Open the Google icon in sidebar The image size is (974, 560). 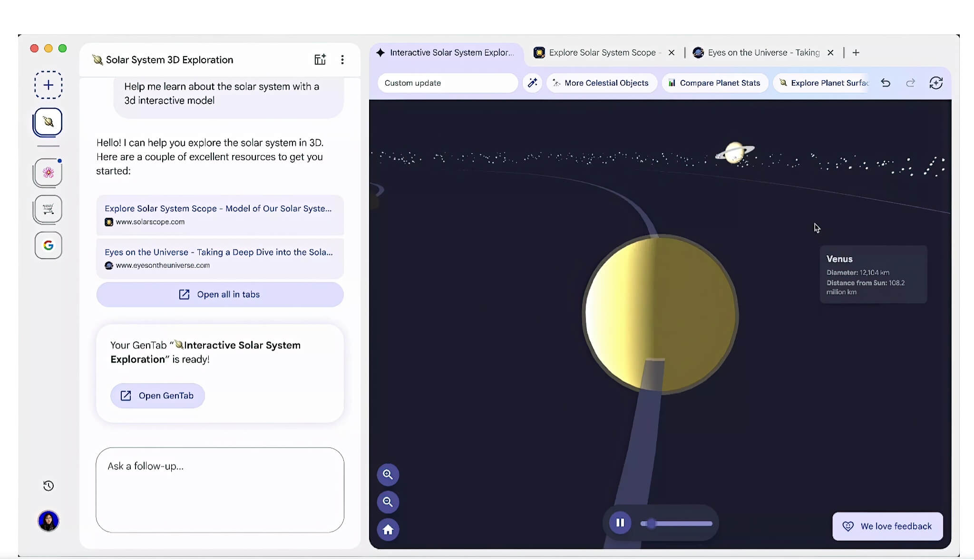pos(48,245)
